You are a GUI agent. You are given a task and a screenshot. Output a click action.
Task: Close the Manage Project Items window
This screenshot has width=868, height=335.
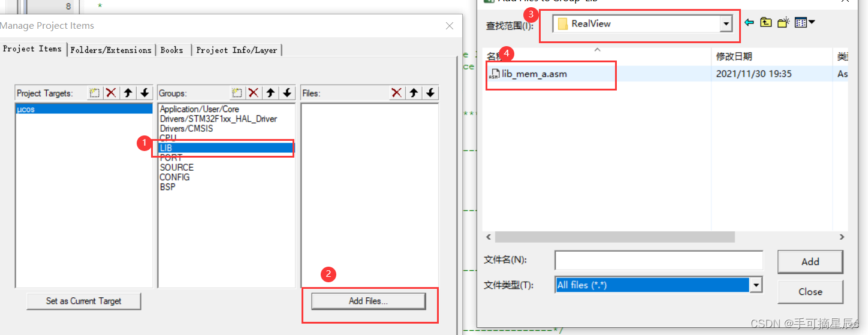(x=450, y=26)
